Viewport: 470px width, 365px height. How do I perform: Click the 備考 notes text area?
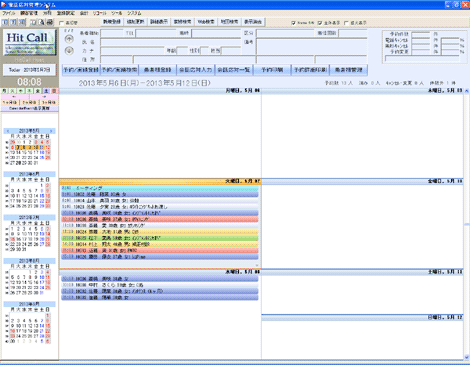312,47
